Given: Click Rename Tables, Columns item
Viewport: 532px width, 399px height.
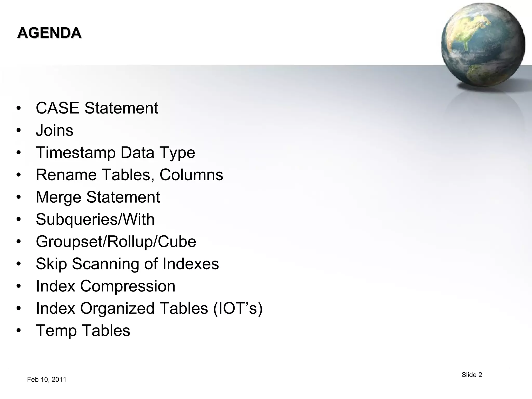Looking at the screenshot, I should (x=129, y=175).
